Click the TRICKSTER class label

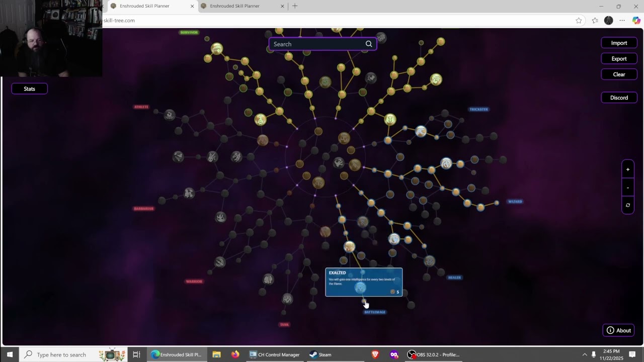[478, 109]
